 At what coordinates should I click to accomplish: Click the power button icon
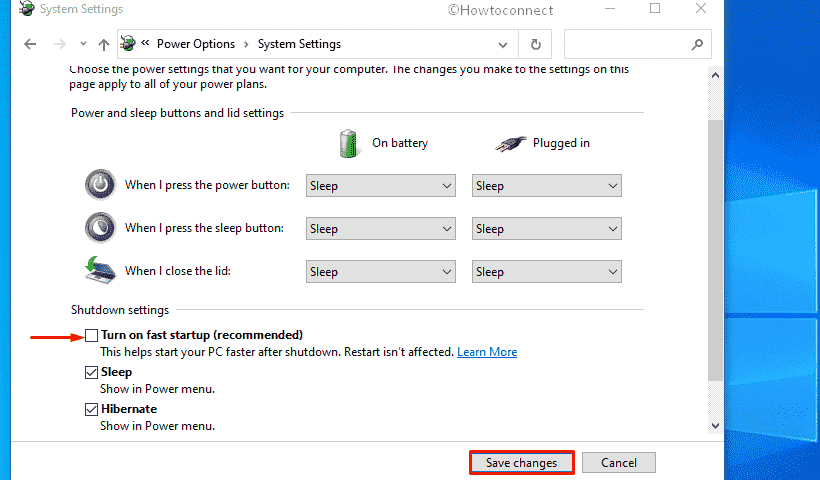(100, 185)
